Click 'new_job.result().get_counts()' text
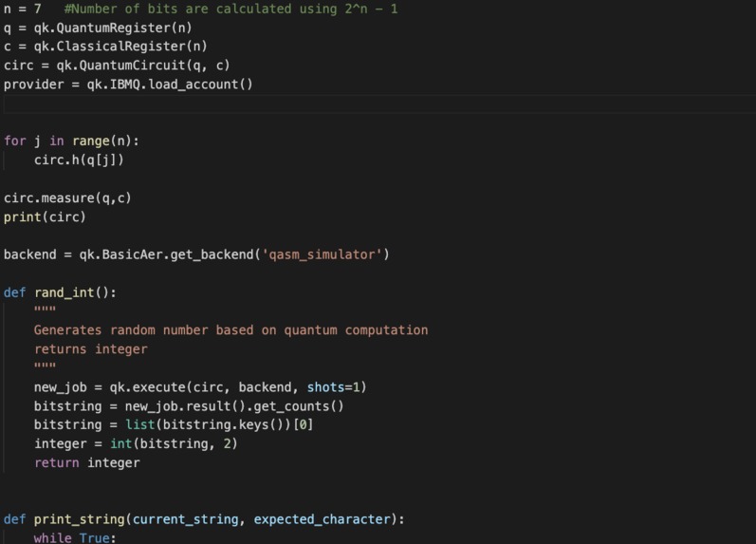Viewport: 756px width, 544px height. click(x=234, y=406)
